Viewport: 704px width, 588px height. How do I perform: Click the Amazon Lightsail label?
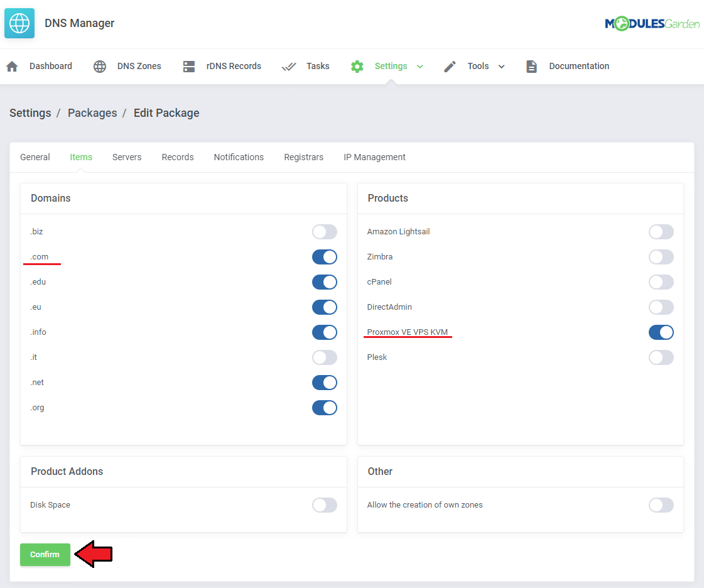coord(398,231)
